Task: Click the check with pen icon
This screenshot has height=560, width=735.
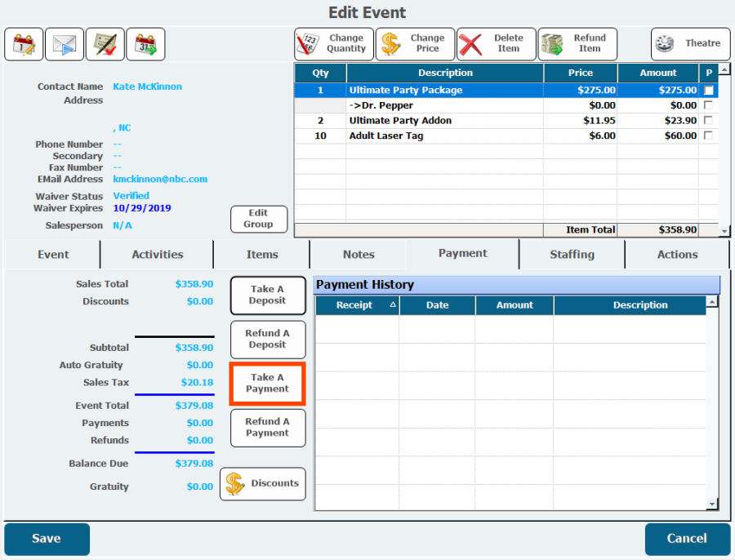Action: [105, 44]
